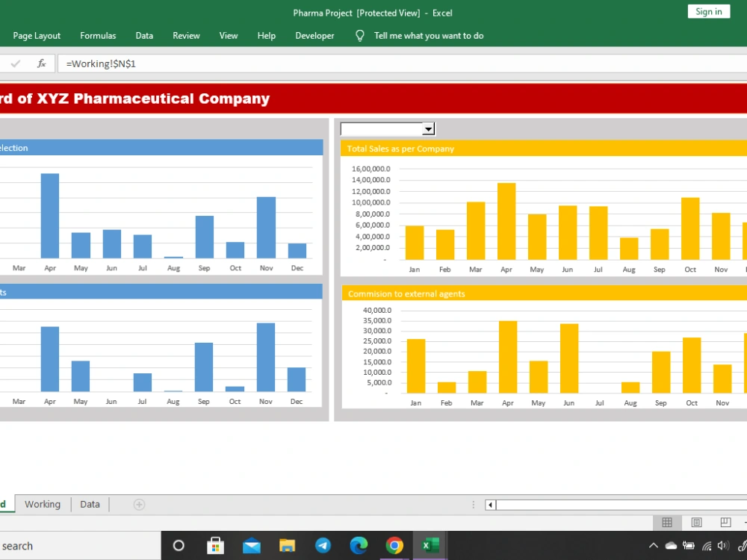Click the 16,00,000.0 axis label
Image resolution: width=747 pixels, height=560 pixels.
[371, 169]
